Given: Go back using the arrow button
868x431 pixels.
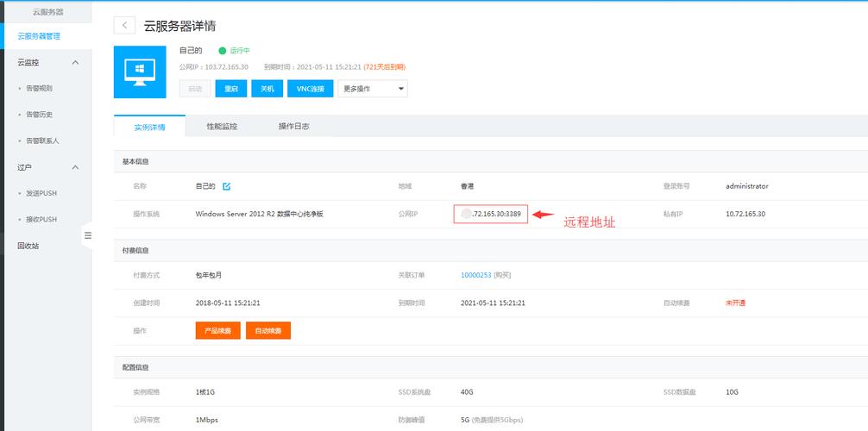Looking at the screenshot, I should pyautogui.click(x=124, y=26).
